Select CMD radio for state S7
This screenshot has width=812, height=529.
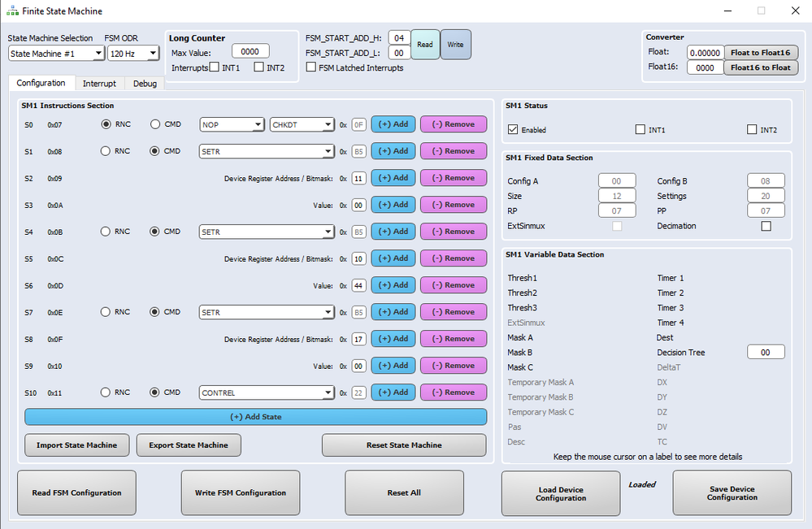[154, 312]
